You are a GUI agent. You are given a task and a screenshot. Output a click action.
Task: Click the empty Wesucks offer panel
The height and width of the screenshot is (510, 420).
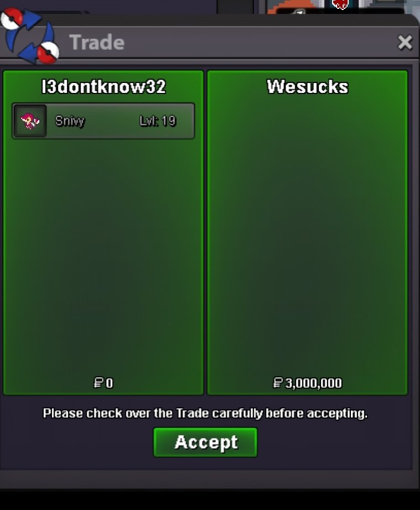pos(307,234)
